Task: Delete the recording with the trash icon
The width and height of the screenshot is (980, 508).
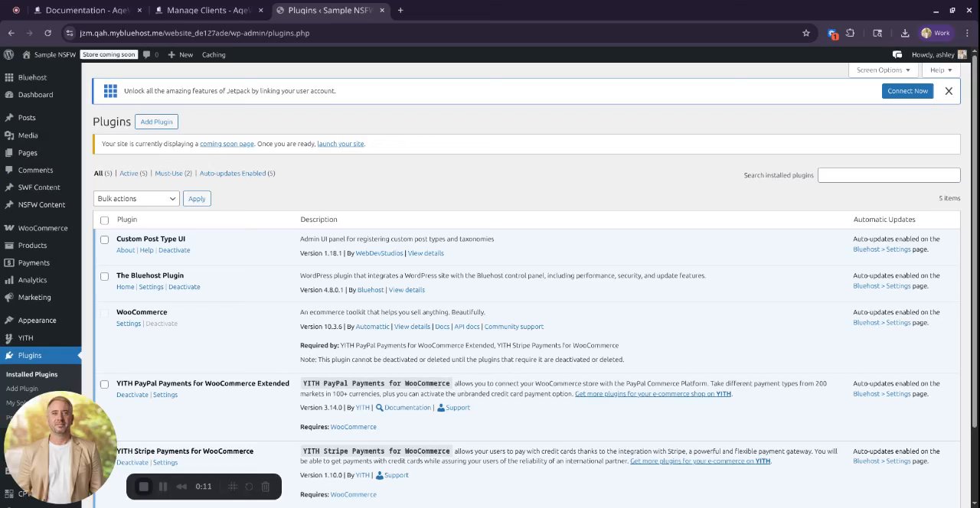Action: 266,487
